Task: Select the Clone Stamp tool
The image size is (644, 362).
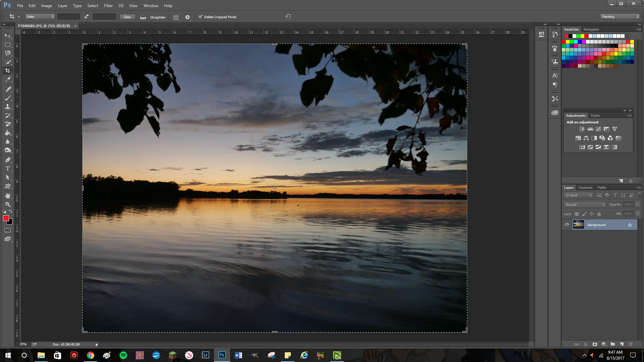Action: 8,107
